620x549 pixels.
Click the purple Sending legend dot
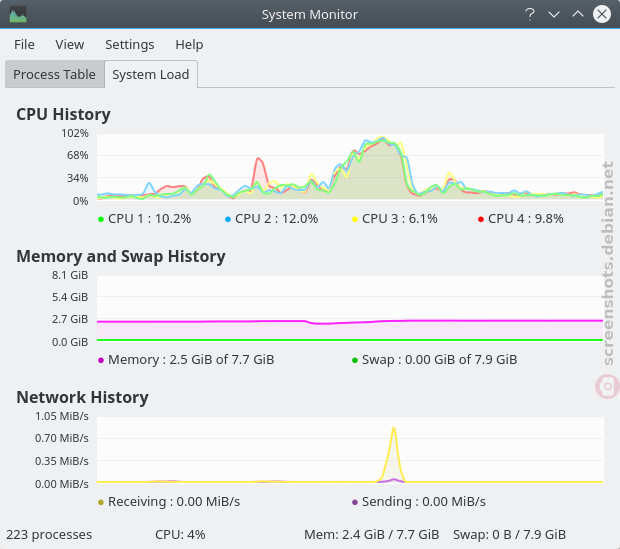(355, 502)
